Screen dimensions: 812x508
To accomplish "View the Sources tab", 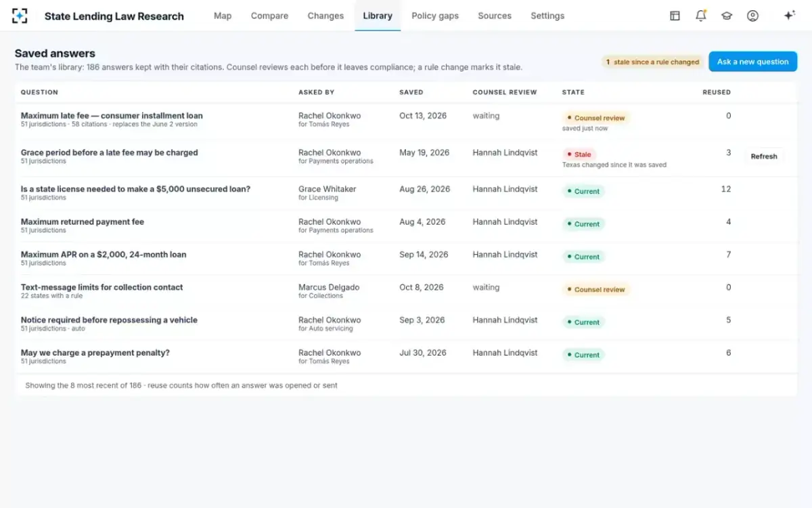I will [x=495, y=16].
